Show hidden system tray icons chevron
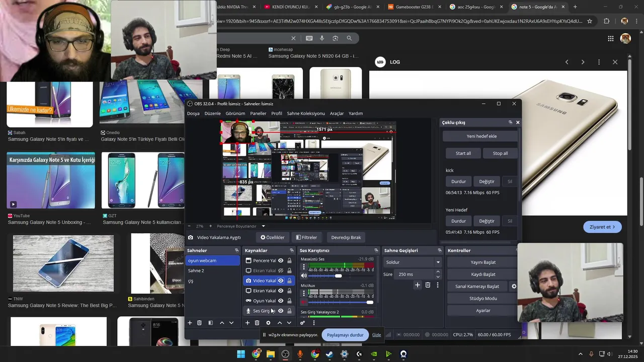This screenshot has width=644, height=362. click(580, 354)
